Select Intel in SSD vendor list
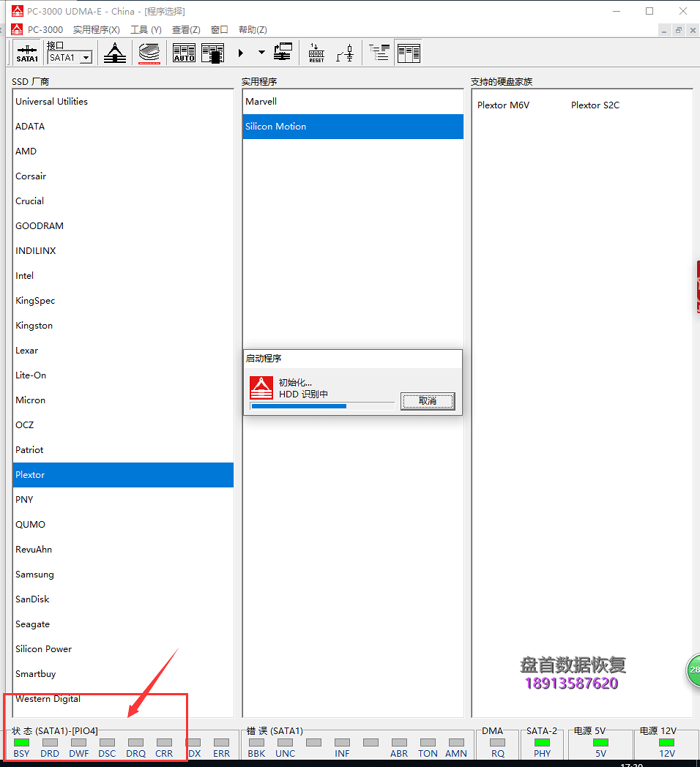This screenshot has height=767, width=700. [x=123, y=276]
